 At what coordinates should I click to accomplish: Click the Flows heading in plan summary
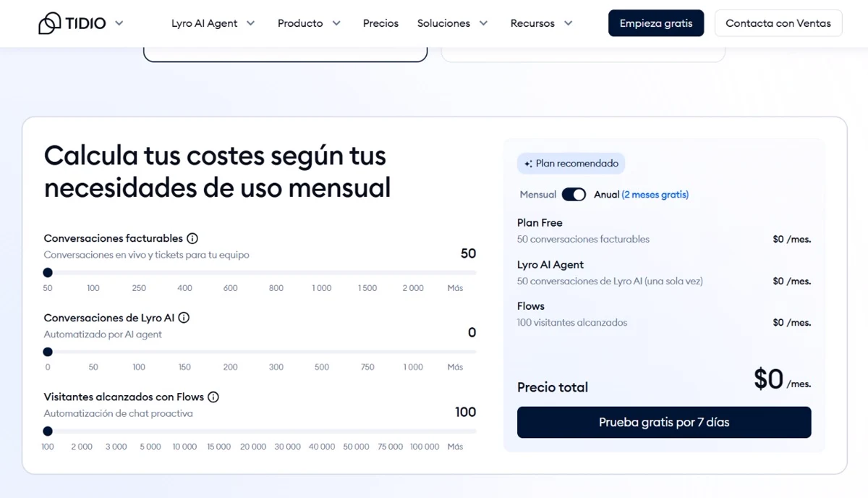[531, 306]
